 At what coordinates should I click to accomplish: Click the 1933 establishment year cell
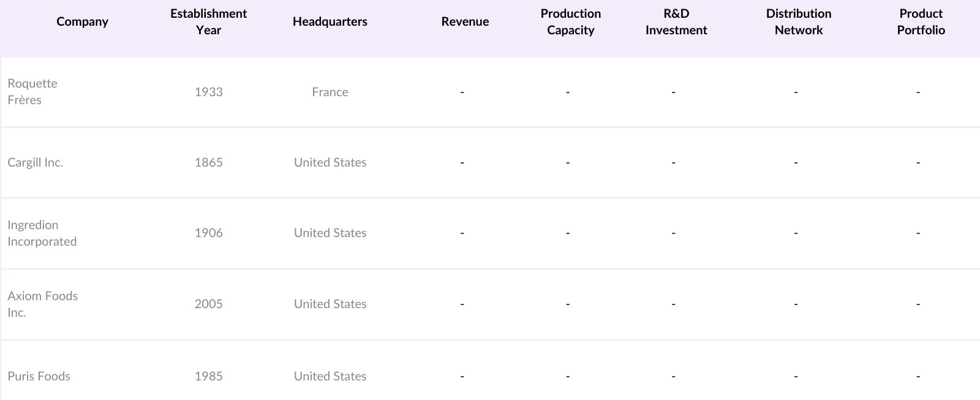pos(208,92)
